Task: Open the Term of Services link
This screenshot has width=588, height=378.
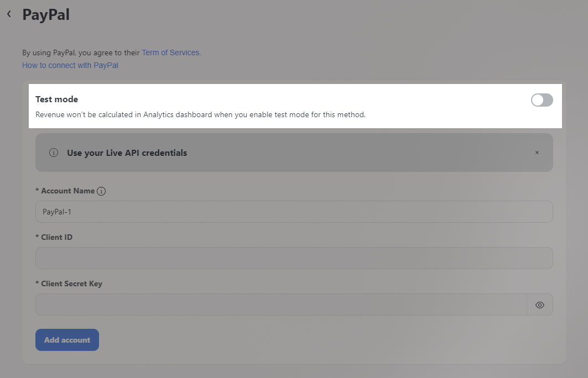Action: pyautogui.click(x=171, y=53)
